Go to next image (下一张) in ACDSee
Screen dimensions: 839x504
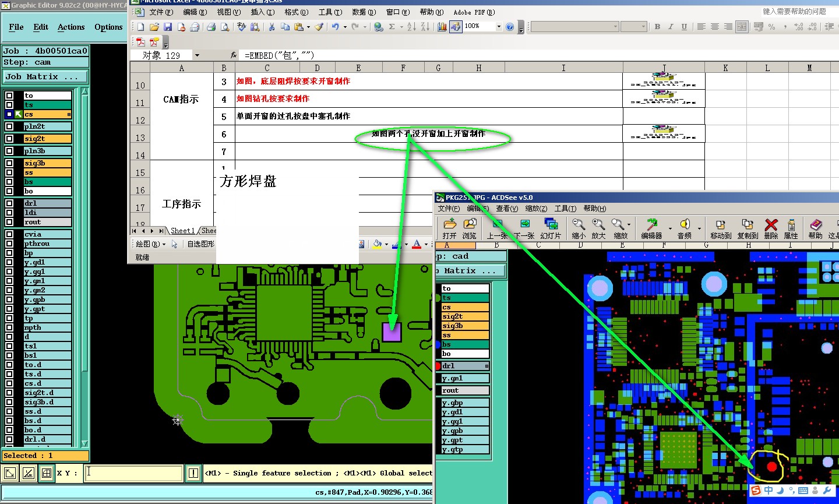tap(524, 228)
